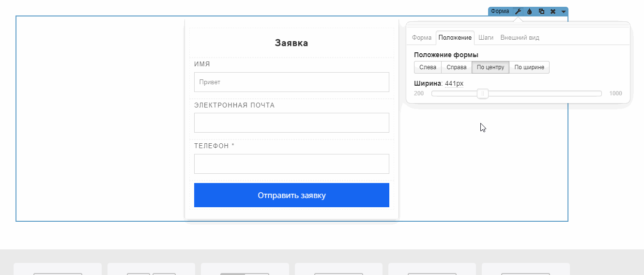The image size is (644, 275).
Task: Switch to the Форма tab
Action: click(421, 38)
